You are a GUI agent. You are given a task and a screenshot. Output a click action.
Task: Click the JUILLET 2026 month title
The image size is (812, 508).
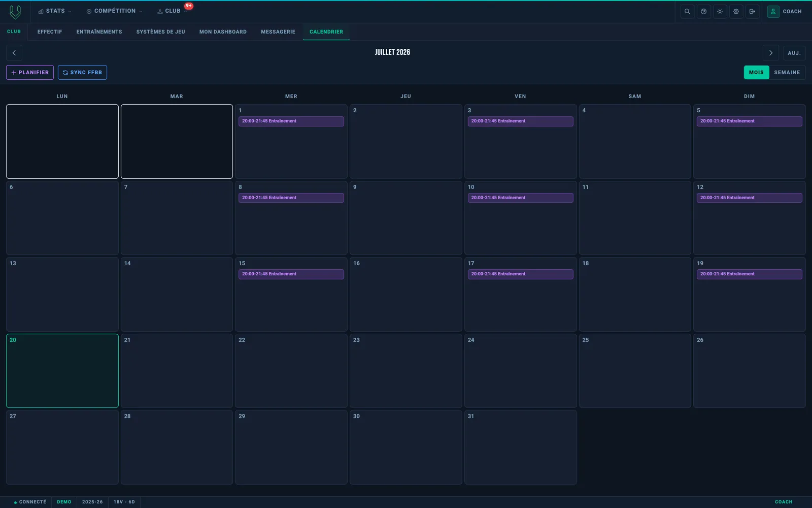tap(392, 52)
